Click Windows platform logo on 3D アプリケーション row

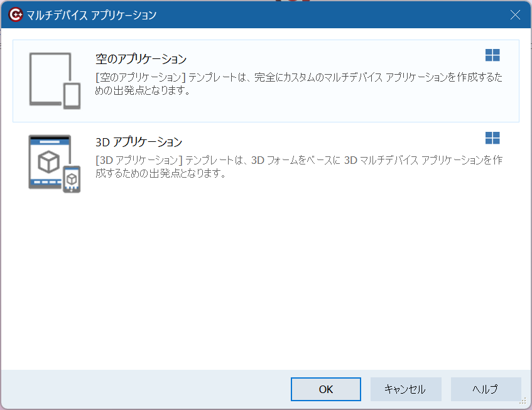pyautogui.click(x=492, y=138)
